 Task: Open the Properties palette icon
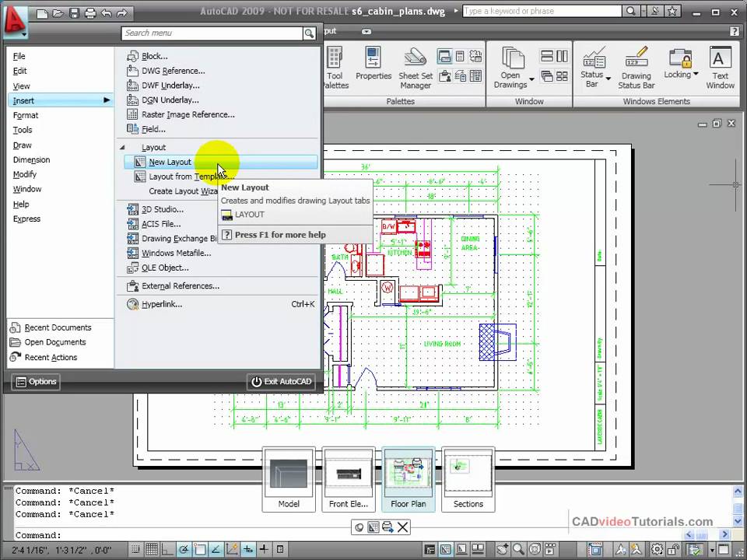pos(373,63)
